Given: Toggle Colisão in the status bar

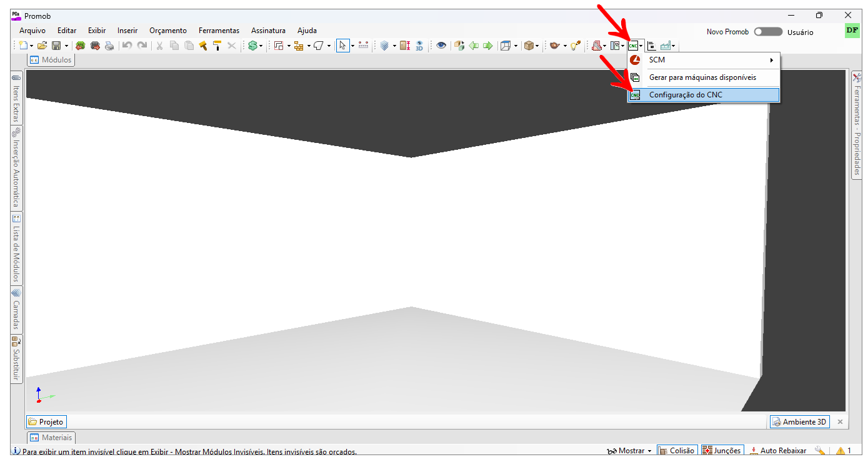Looking at the screenshot, I should tap(676, 451).
